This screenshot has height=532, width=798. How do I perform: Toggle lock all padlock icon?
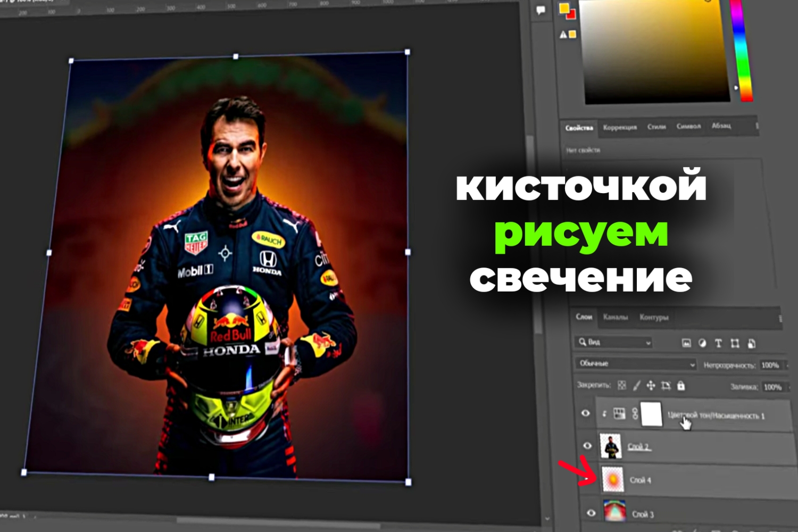click(x=681, y=386)
